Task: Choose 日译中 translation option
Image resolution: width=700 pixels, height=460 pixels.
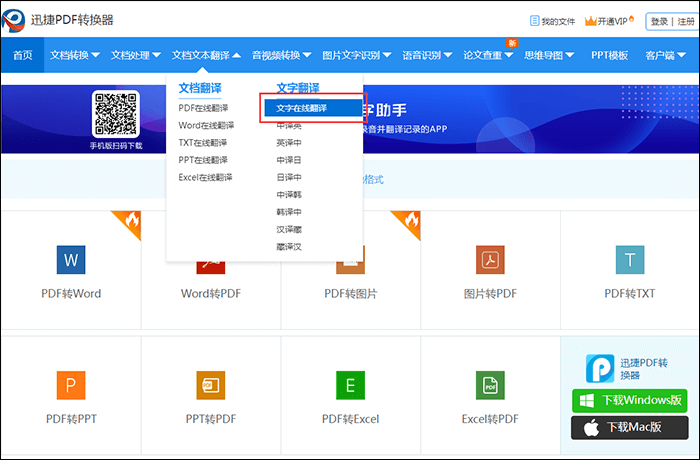Action: 289,177
